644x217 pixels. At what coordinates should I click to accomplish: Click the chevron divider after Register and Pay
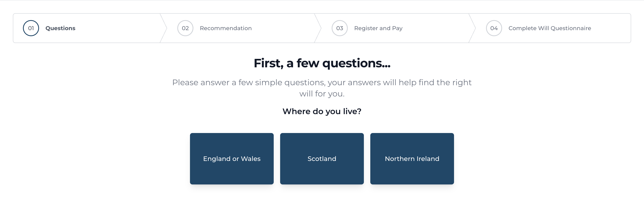473,28
